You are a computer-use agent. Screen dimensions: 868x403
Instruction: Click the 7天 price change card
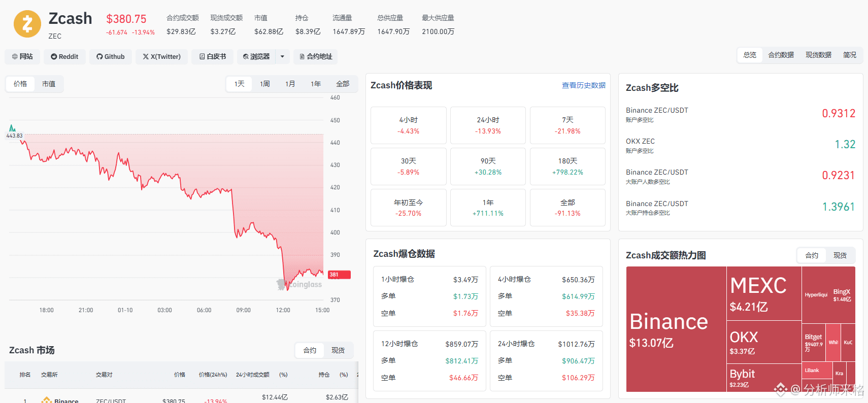click(x=567, y=125)
